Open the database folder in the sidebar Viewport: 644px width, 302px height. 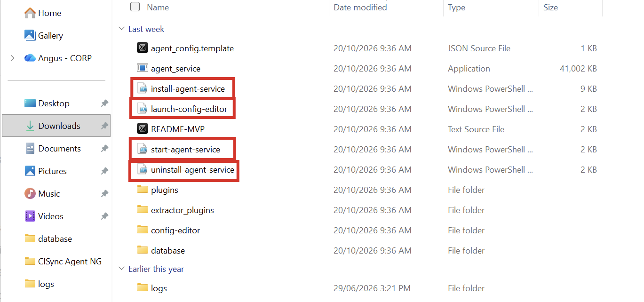[x=48, y=238]
